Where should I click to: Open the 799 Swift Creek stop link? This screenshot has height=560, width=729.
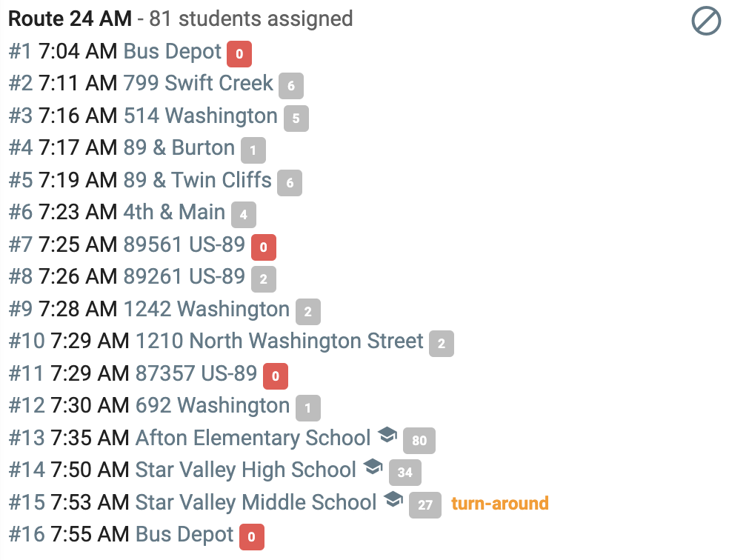199,83
